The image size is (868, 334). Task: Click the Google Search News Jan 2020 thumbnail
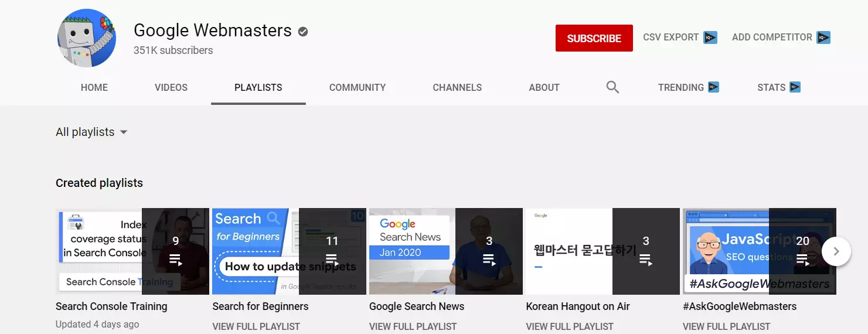446,251
